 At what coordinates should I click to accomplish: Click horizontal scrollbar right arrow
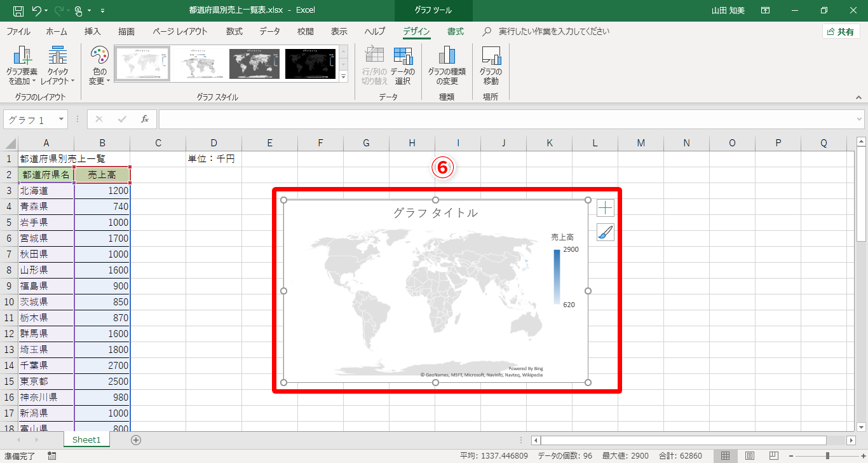(x=851, y=440)
